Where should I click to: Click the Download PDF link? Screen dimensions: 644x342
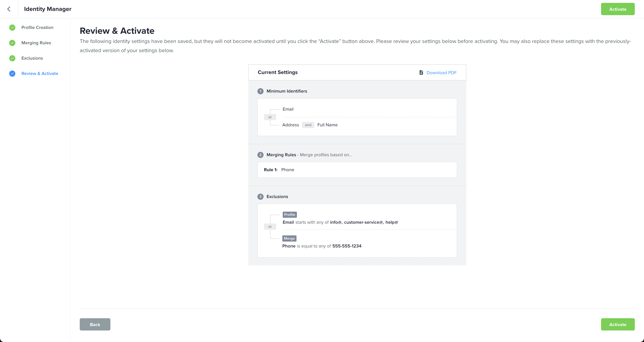[x=441, y=73]
